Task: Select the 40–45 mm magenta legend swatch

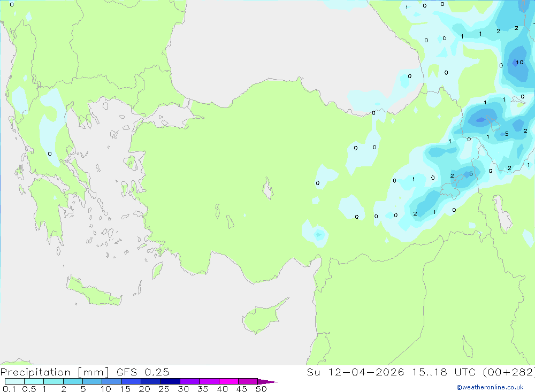Action: point(228,381)
